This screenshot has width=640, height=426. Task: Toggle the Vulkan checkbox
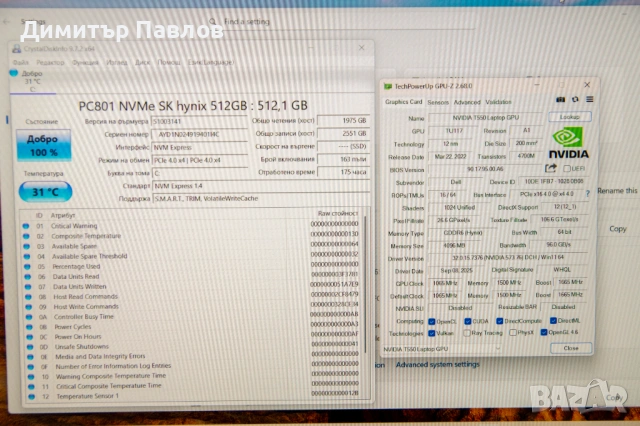point(431,333)
